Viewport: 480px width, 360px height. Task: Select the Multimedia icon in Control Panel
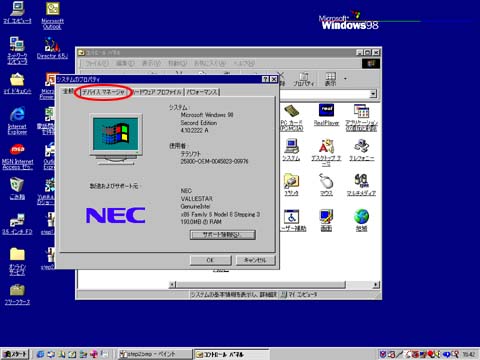click(361, 185)
